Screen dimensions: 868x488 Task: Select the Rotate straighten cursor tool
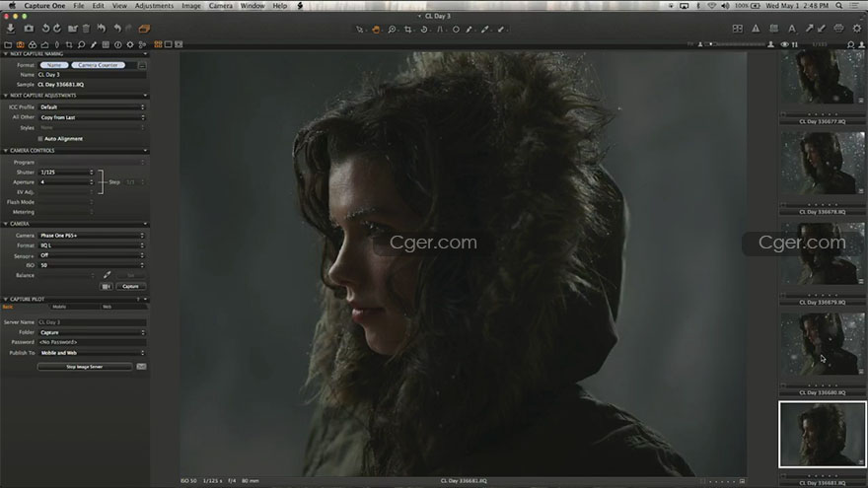424,30
